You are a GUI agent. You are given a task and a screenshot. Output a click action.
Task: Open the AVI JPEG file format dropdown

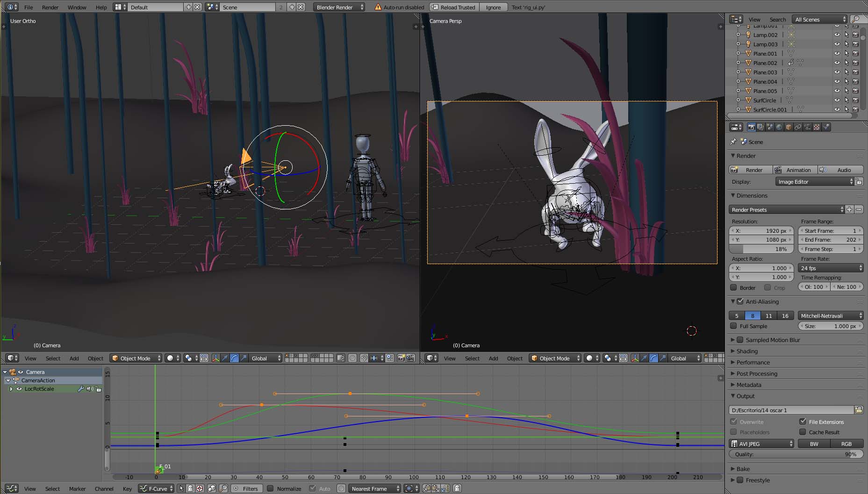pyautogui.click(x=762, y=444)
